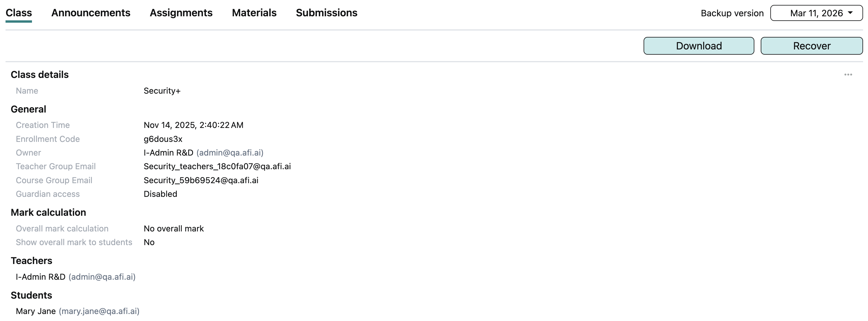Click the class name Security+

162,91
